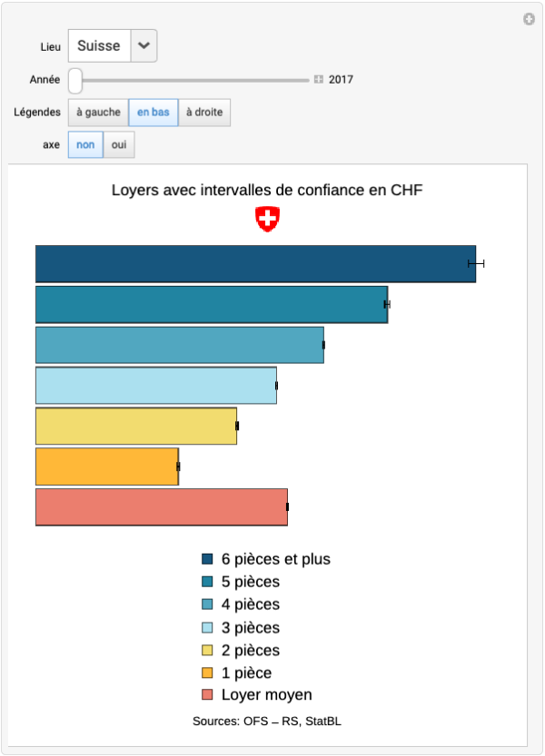Select 'à gauche' legend position
Screen dimensions: 545x756
coord(98,113)
